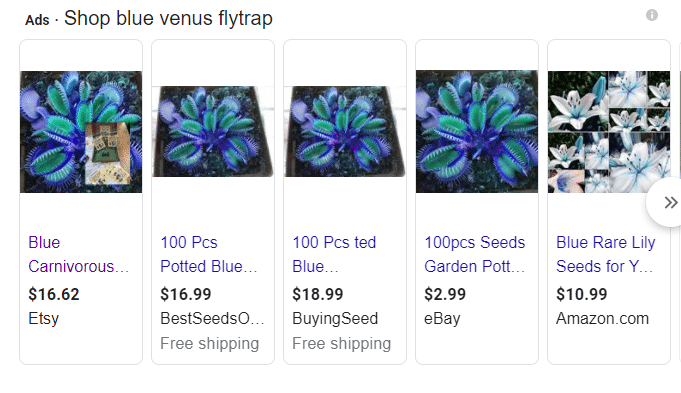Click the $2.99 eBay price

(445, 294)
